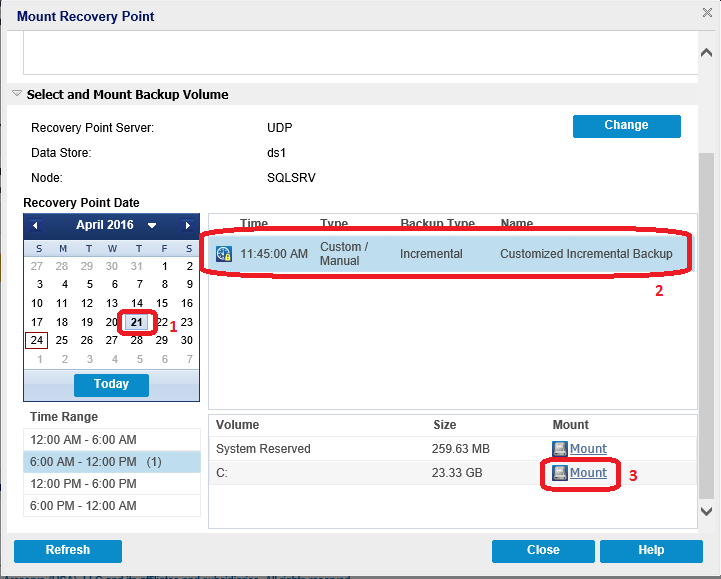Click the Time column header
Image resolution: width=721 pixels, height=579 pixels.
254,223
